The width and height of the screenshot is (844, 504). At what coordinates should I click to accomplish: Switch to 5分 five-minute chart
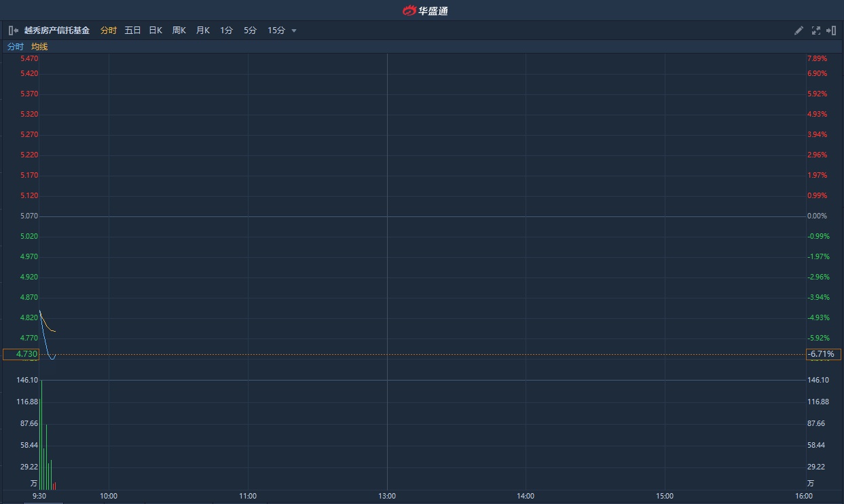250,31
